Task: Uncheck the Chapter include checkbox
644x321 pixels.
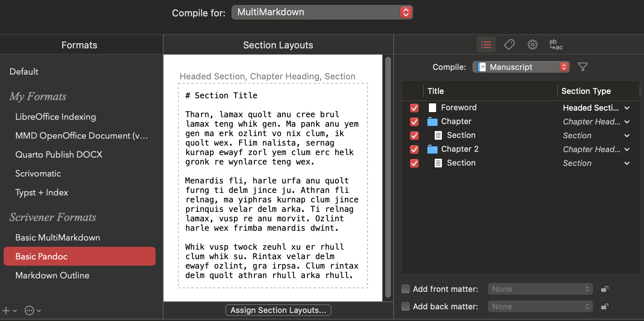Action: click(414, 122)
